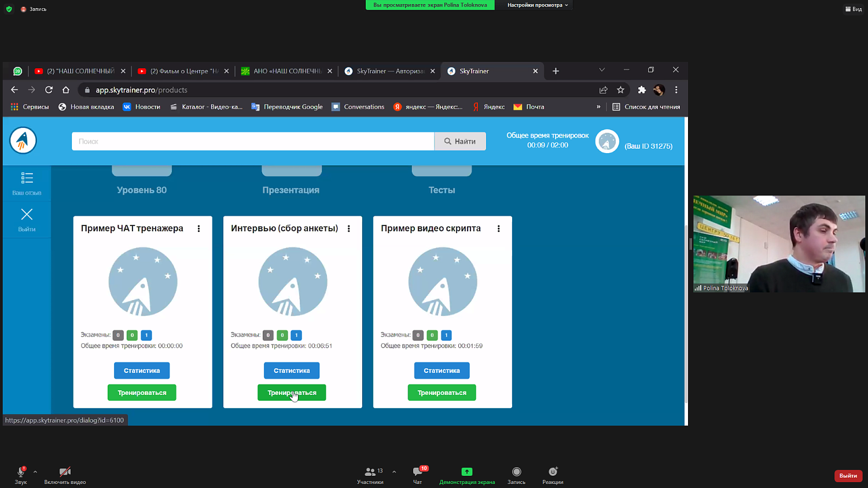
Task: Switch to the АНО «НАШ СОЛНЕЧНЫЙ» tab
Action: tap(286, 71)
